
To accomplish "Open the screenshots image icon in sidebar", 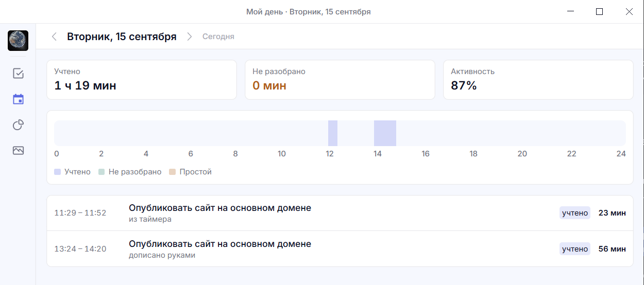I will pyautogui.click(x=18, y=151).
